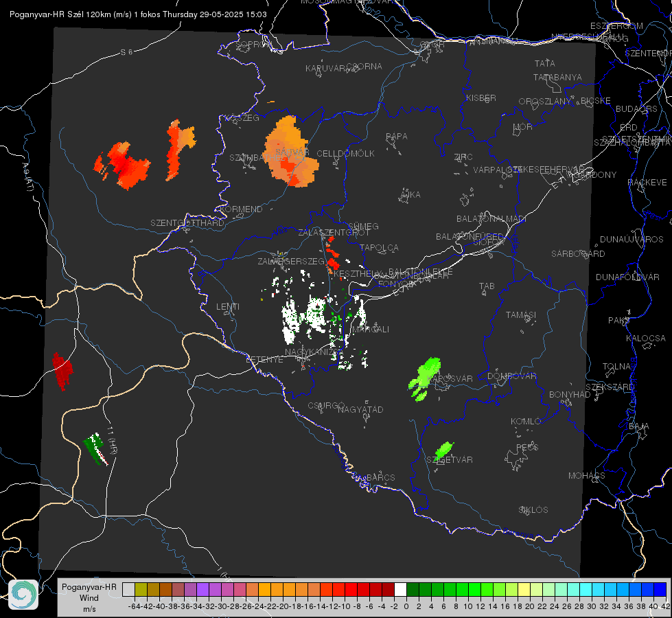
Task: Click the SÜMEG town label
Action: 363,227
